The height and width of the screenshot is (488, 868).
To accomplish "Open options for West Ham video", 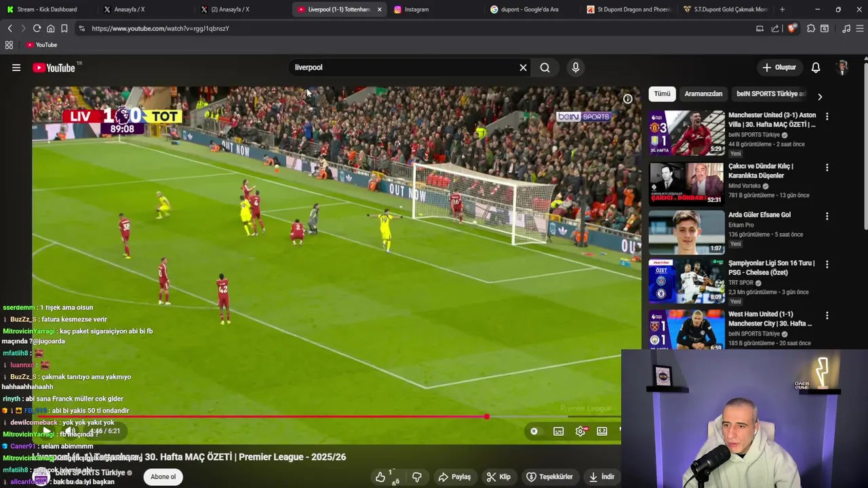I will pyautogui.click(x=827, y=316).
